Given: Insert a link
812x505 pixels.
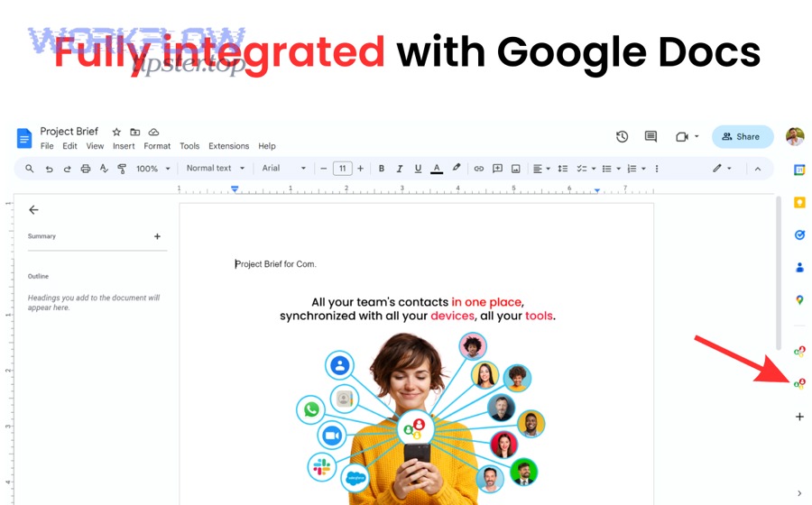Looking at the screenshot, I should click(x=479, y=169).
